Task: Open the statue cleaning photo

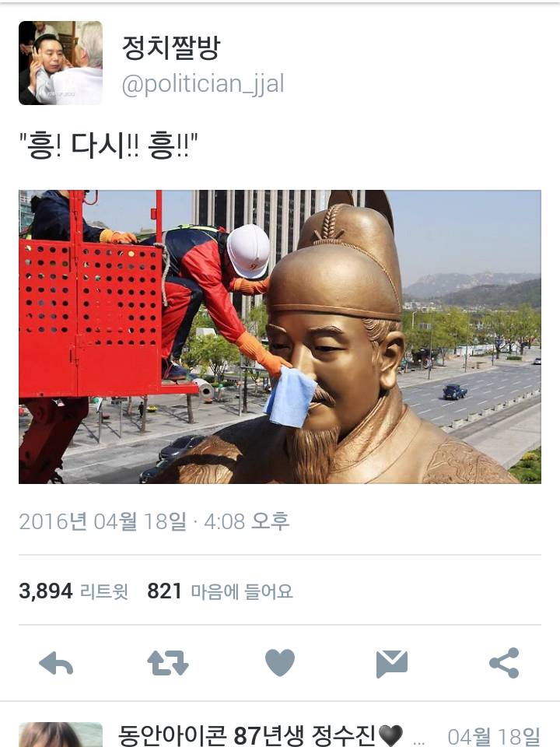Action: pos(279,337)
